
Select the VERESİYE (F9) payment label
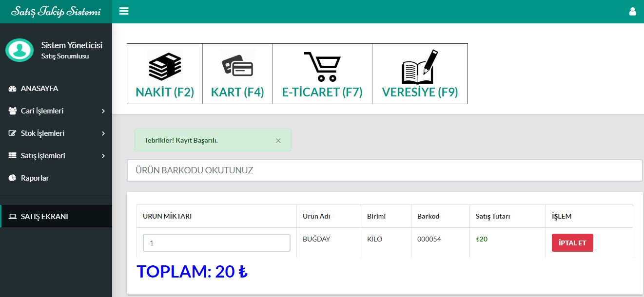420,93
